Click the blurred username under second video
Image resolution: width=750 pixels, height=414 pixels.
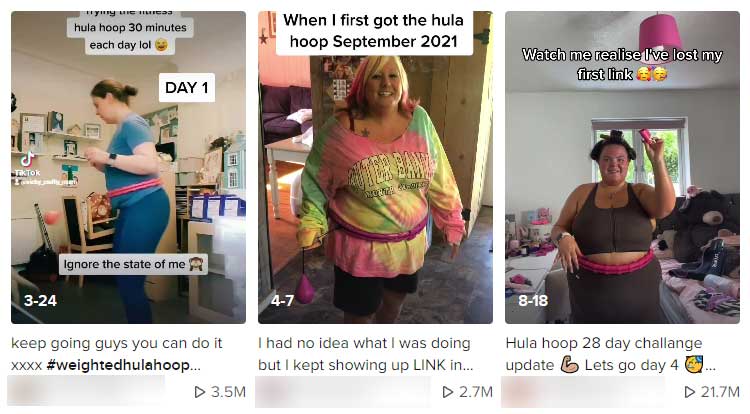point(342,391)
